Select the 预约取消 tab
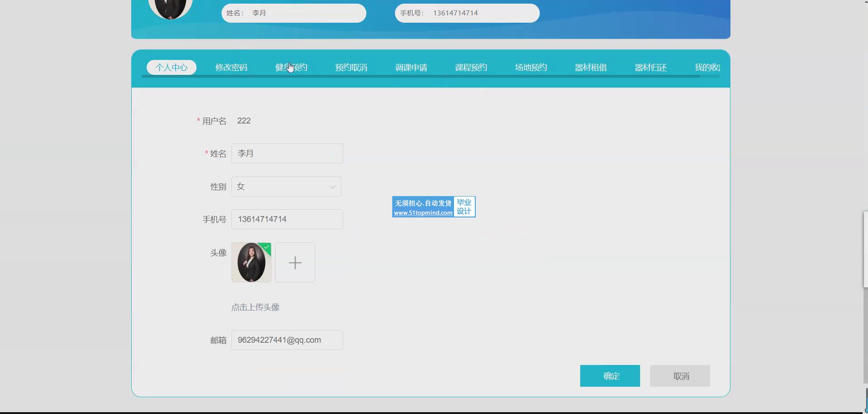This screenshot has height=414, width=868. point(351,68)
